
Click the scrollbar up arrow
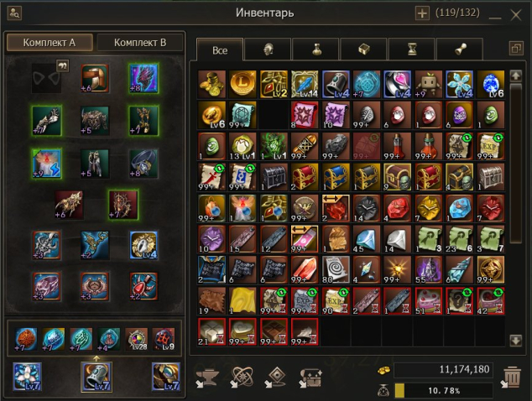516,76
